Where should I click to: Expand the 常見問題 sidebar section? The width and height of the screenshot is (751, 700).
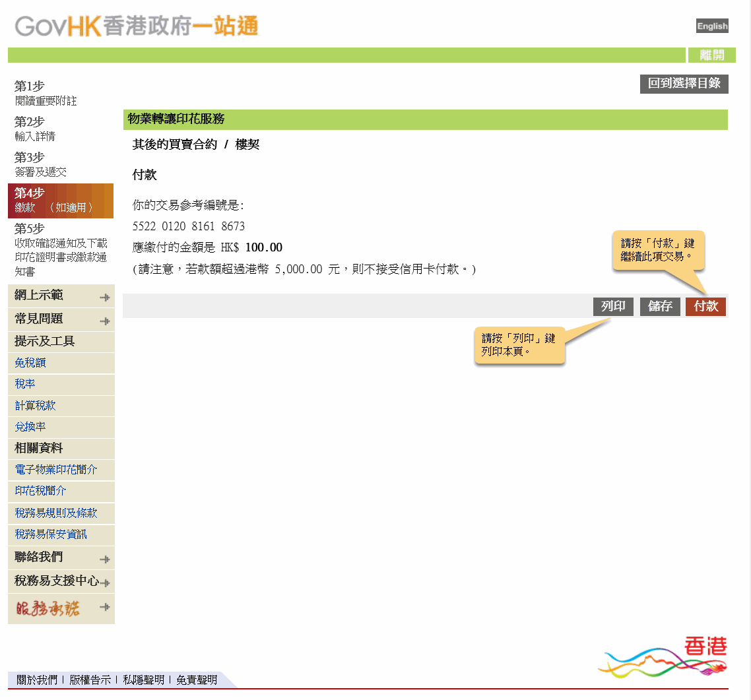click(40, 319)
